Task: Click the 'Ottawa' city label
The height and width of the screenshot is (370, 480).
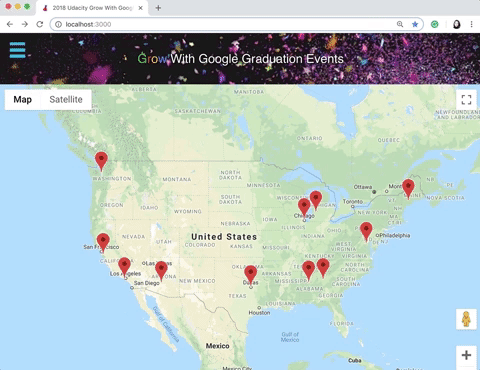Action: [x=363, y=187]
